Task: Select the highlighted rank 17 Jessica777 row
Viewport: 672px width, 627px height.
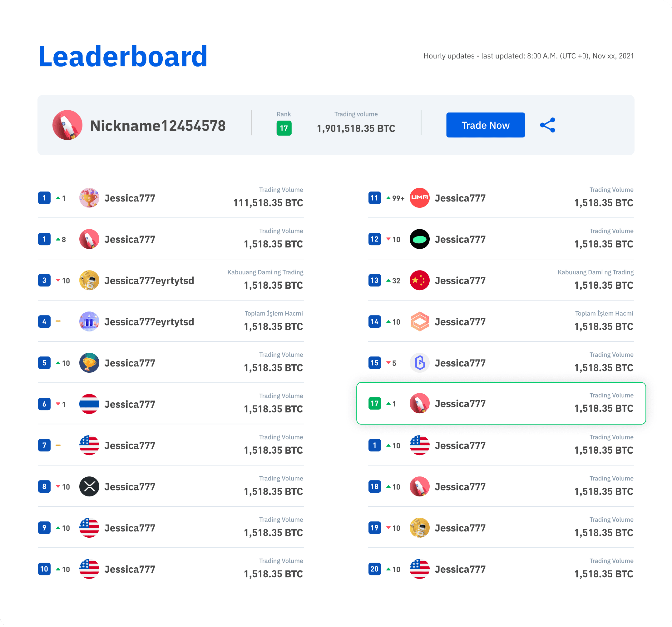Action: (501, 403)
